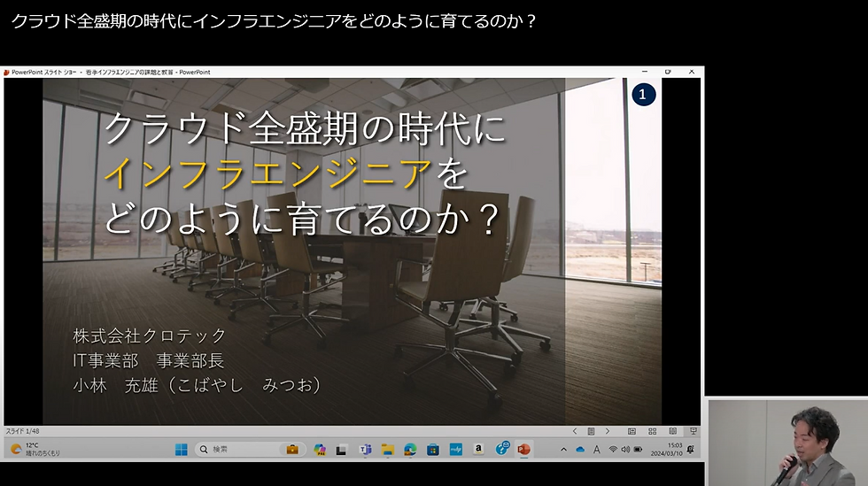The image size is (868, 486).
Task: Click the slide number badge 1
Action: pyautogui.click(x=643, y=94)
